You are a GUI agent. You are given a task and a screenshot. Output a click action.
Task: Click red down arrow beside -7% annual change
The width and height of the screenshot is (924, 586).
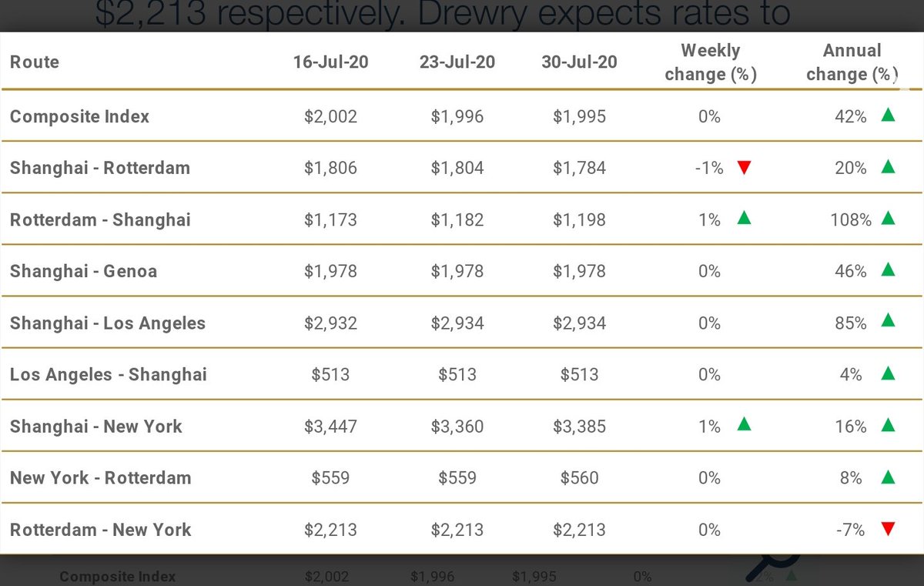(888, 529)
